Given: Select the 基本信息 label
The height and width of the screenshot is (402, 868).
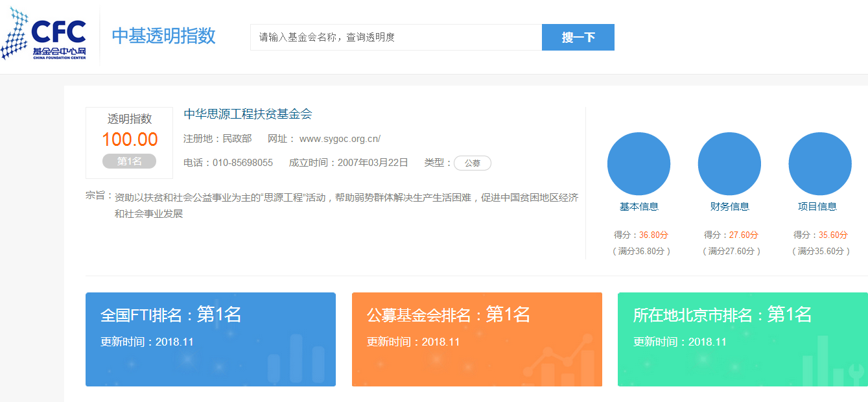Looking at the screenshot, I should pyautogui.click(x=639, y=207).
